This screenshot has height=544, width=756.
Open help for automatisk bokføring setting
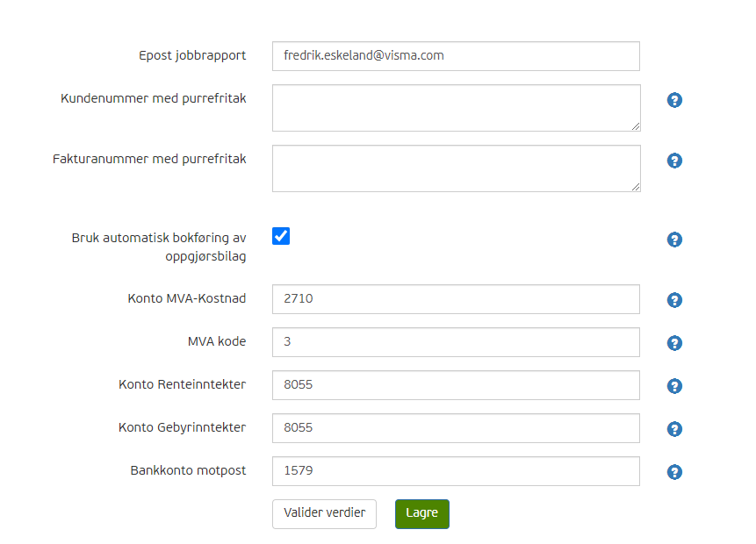point(674,239)
